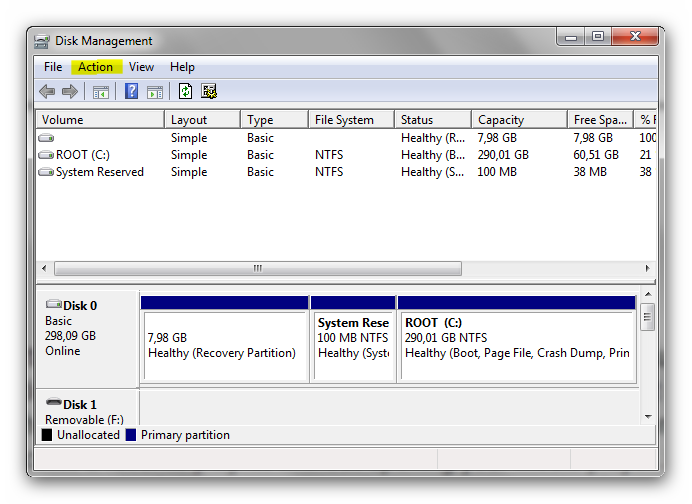Image resolution: width=692 pixels, height=504 pixels.
Task: Select the ROOT (C:) volume drive icon
Action: pos(46,155)
